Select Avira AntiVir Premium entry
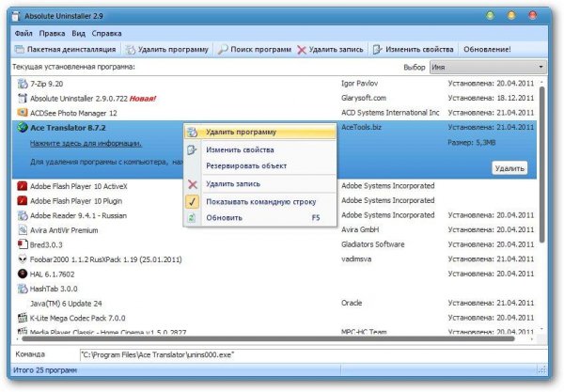 274,229
